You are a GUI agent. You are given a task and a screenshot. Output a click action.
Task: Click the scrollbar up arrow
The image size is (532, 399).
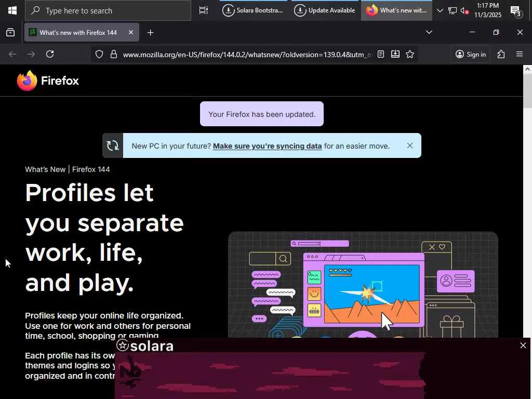[x=528, y=69]
